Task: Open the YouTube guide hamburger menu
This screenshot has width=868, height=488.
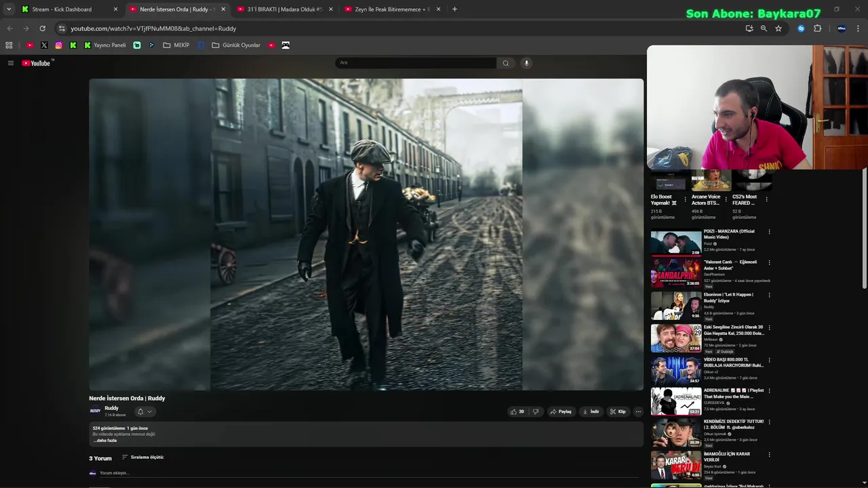Action: 10,63
